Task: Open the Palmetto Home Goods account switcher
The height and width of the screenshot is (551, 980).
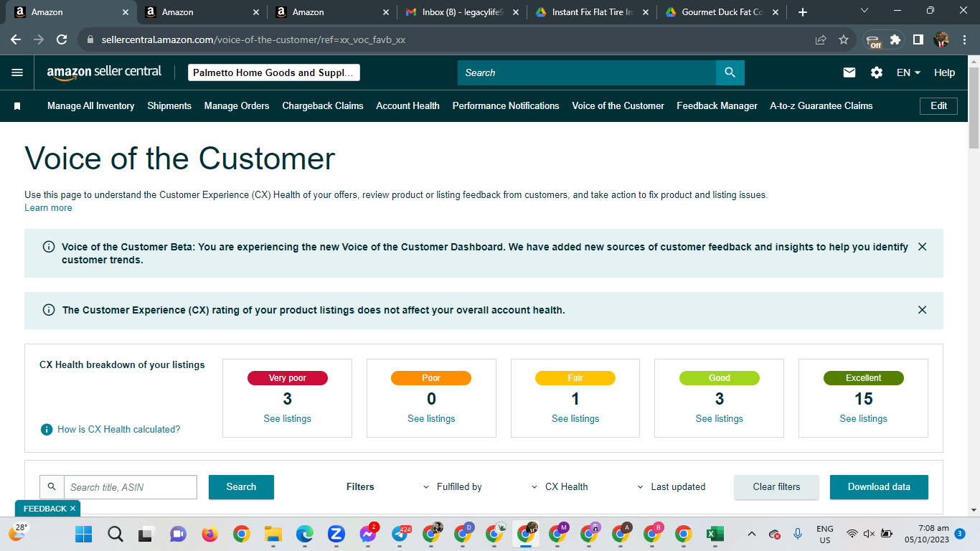Action: [274, 72]
